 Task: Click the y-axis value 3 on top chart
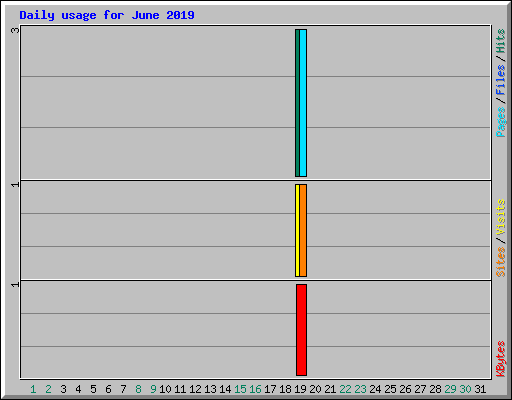[x=15, y=30]
